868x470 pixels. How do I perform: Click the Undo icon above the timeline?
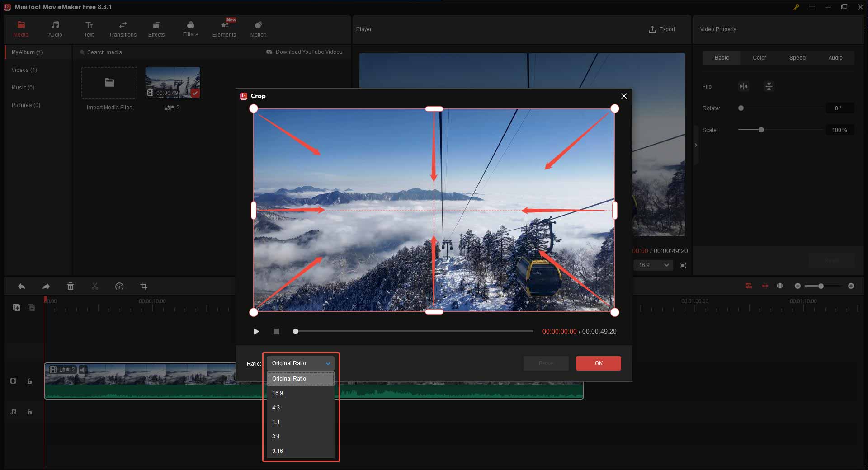[21, 286]
